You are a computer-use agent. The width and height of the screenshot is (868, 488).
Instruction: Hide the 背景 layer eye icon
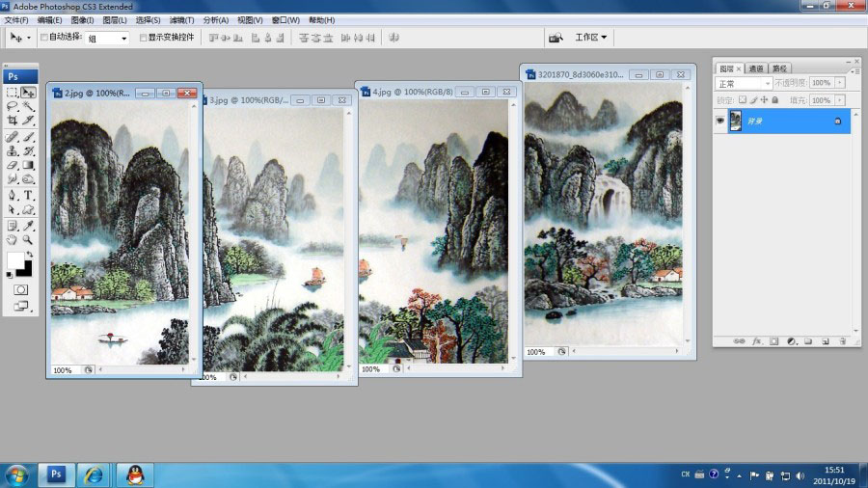720,121
